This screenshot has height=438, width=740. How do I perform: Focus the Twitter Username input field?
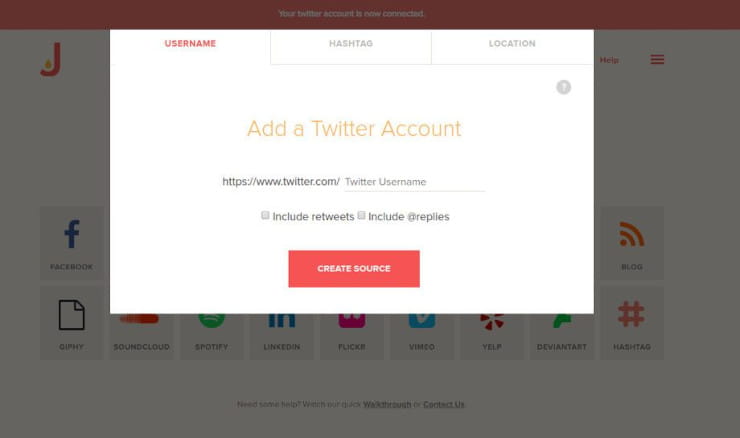(414, 182)
